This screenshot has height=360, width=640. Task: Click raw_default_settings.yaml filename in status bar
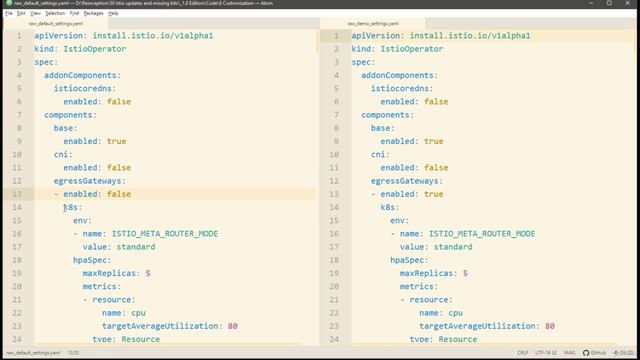click(x=33, y=353)
